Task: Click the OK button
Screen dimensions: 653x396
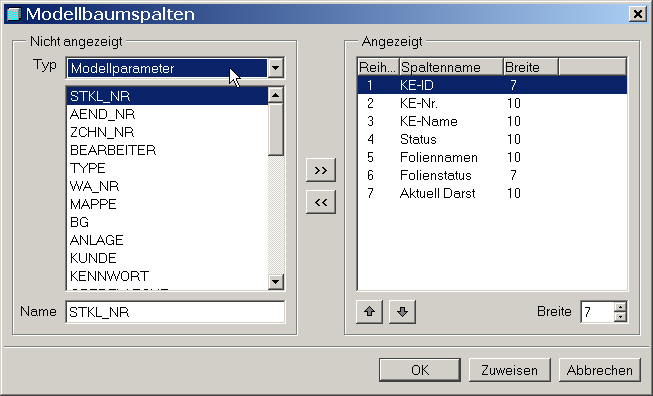Action: (x=420, y=370)
